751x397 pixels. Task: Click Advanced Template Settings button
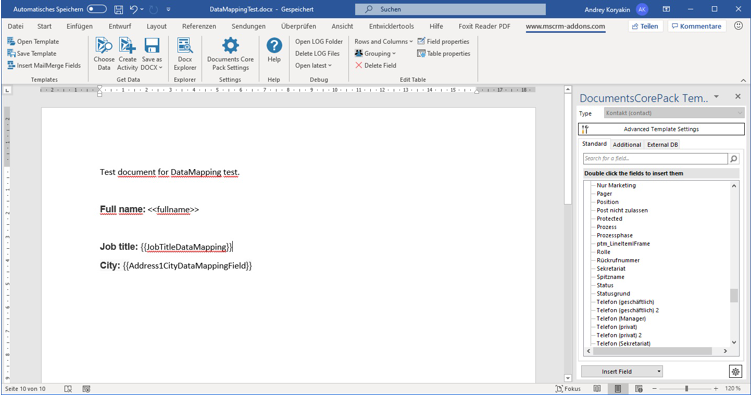pos(661,129)
